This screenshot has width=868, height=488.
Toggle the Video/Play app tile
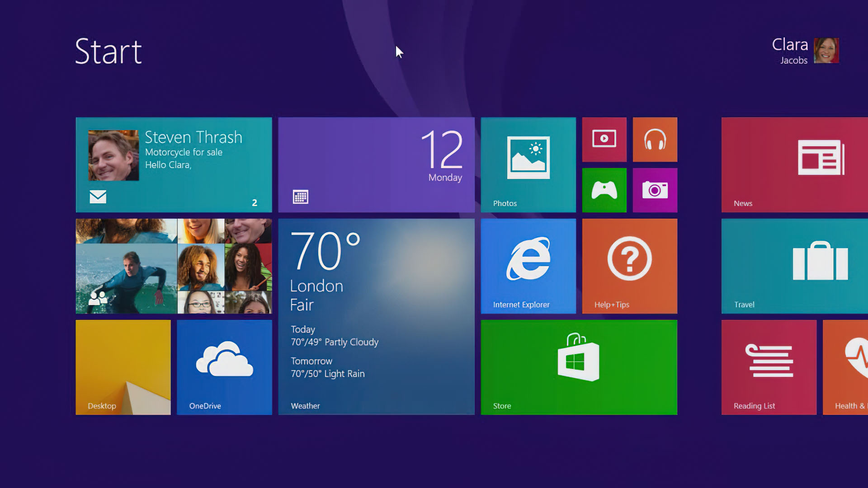click(x=604, y=140)
